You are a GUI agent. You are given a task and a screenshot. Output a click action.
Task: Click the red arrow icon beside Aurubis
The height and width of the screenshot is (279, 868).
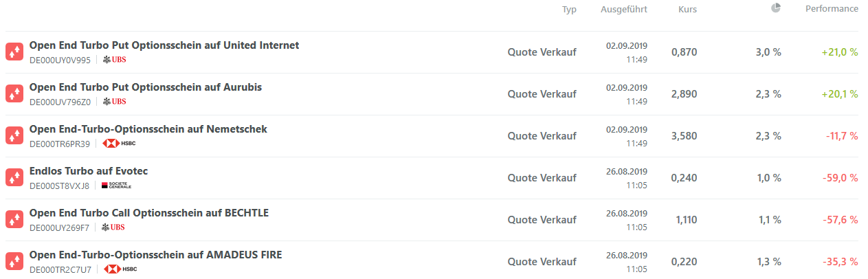[x=14, y=94]
